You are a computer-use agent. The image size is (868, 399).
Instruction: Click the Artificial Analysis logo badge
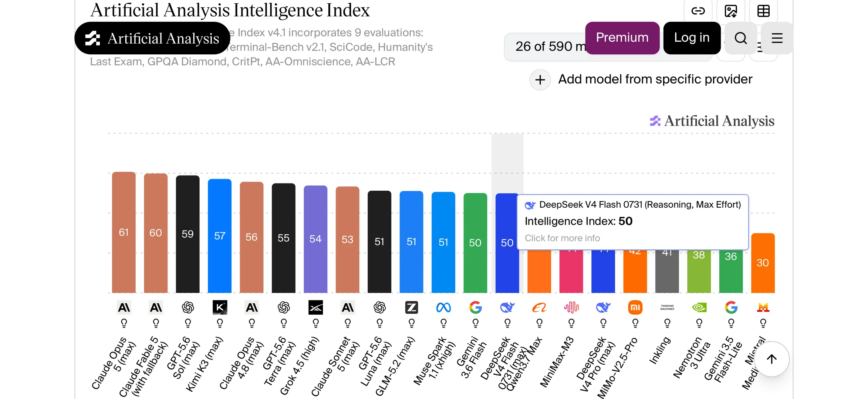click(x=152, y=38)
